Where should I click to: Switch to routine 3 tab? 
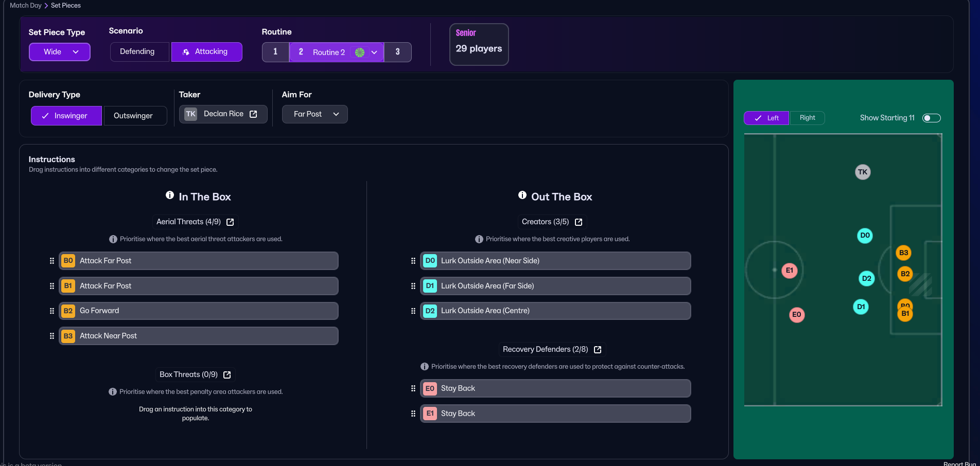point(397,52)
